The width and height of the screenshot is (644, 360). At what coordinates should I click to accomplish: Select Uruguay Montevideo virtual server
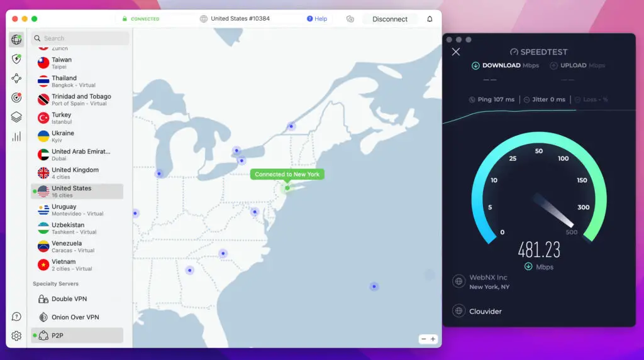pyautogui.click(x=77, y=210)
